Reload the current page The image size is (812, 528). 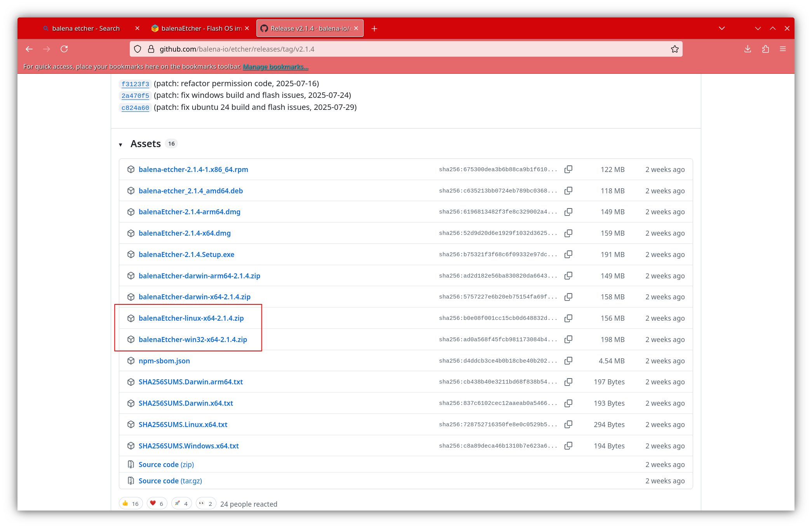click(64, 49)
